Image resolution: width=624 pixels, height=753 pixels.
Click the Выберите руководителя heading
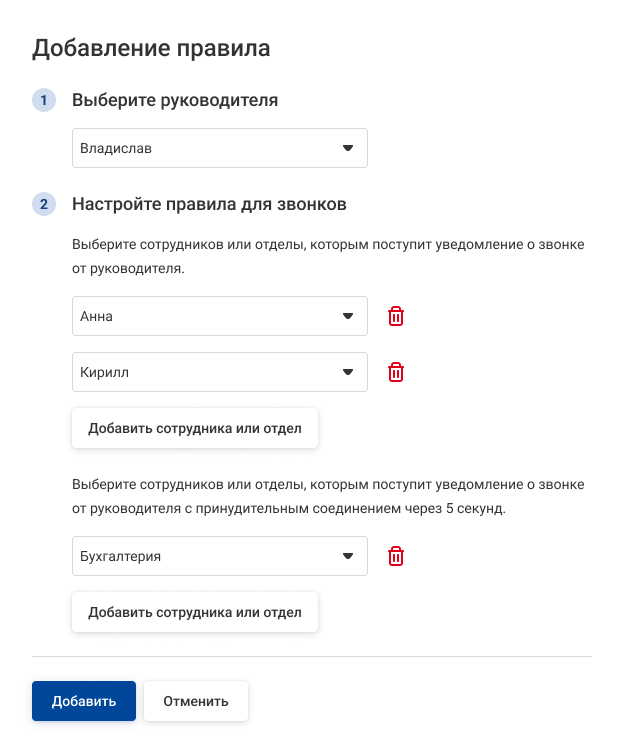pos(175,100)
